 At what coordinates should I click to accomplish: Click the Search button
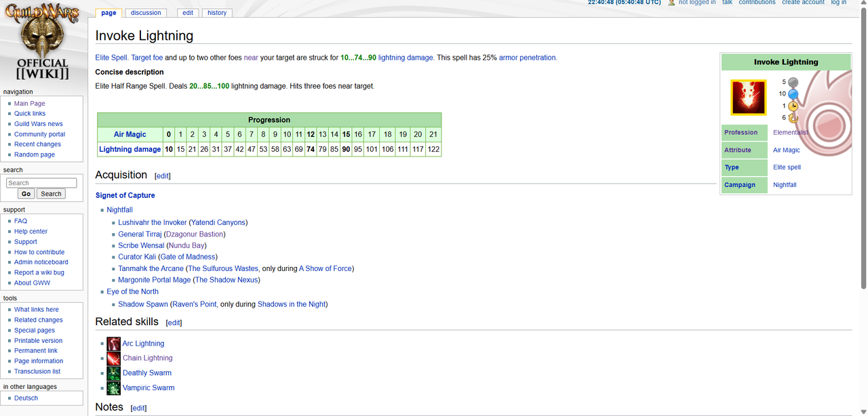pos(51,194)
